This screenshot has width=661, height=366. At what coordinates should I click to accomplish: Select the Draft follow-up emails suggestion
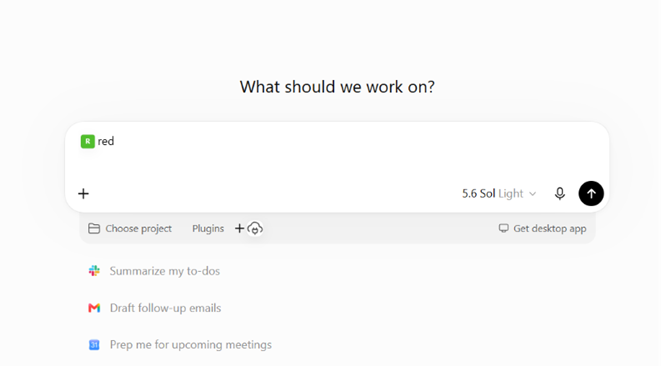[x=165, y=308]
